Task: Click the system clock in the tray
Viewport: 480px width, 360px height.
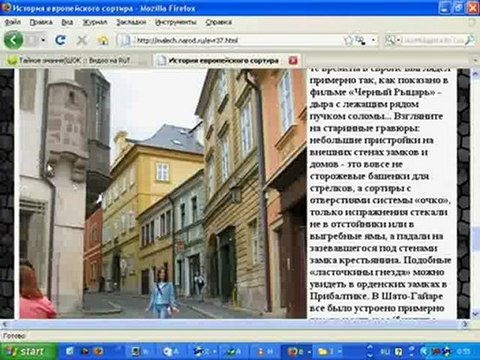Action: (x=465, y=351)
